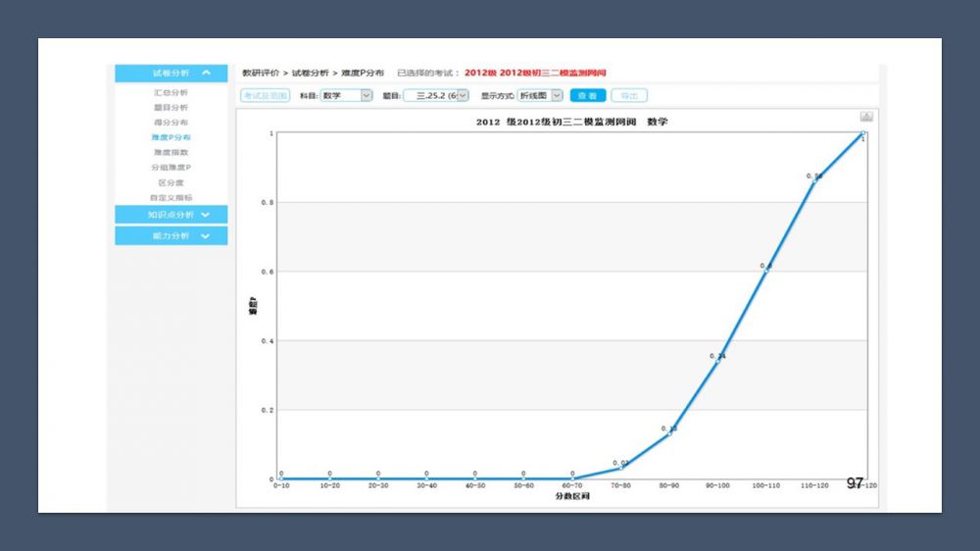Click the 试卷分析 breadcrumb link
This screenshot has width=980, height=551.
point(310,74)
